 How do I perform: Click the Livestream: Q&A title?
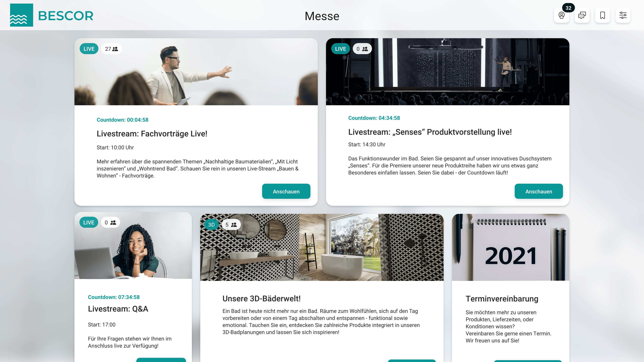[118, 309]
